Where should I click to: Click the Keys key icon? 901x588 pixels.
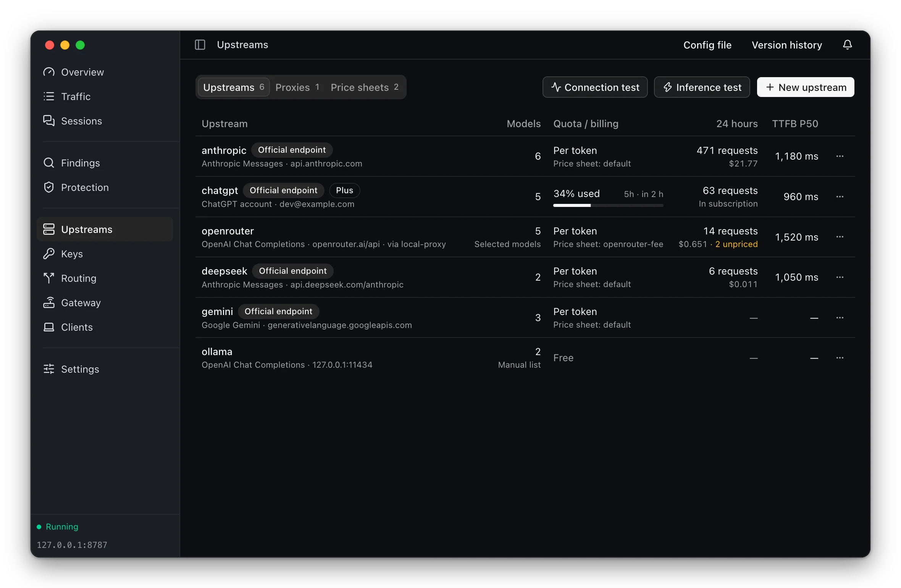[49, 254]
